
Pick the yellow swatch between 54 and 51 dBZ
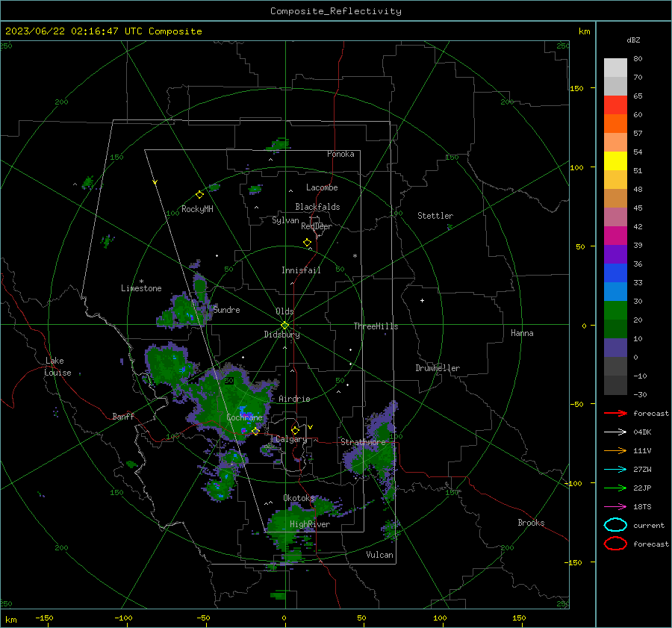click(x=615, y=161)
